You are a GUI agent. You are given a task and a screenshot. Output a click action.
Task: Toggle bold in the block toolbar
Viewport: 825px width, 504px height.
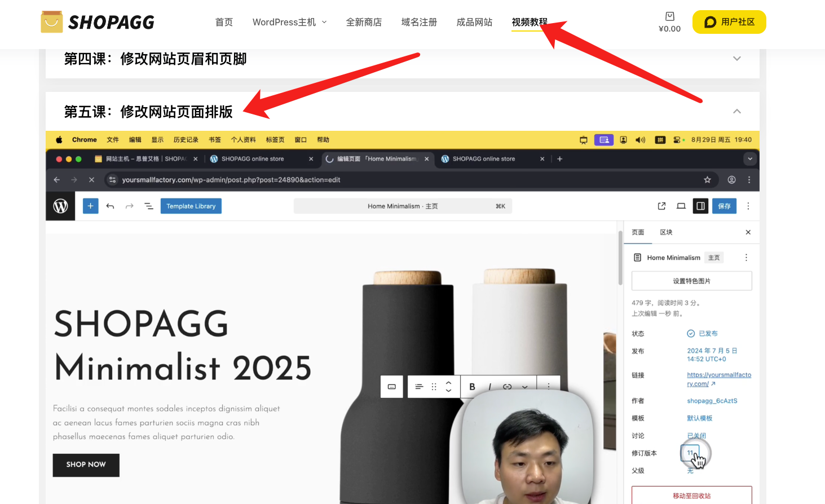(472, 387)
